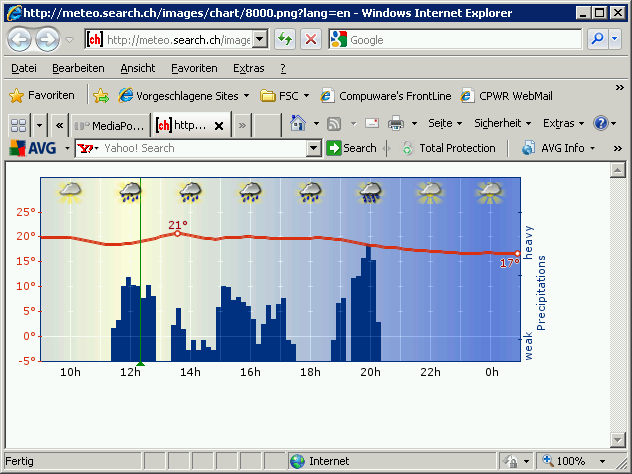Image resolution: width=632 pixels, height=474 pixels.
Task: Click the vertical scrollbar down arrow
Action: coord(617,440)
